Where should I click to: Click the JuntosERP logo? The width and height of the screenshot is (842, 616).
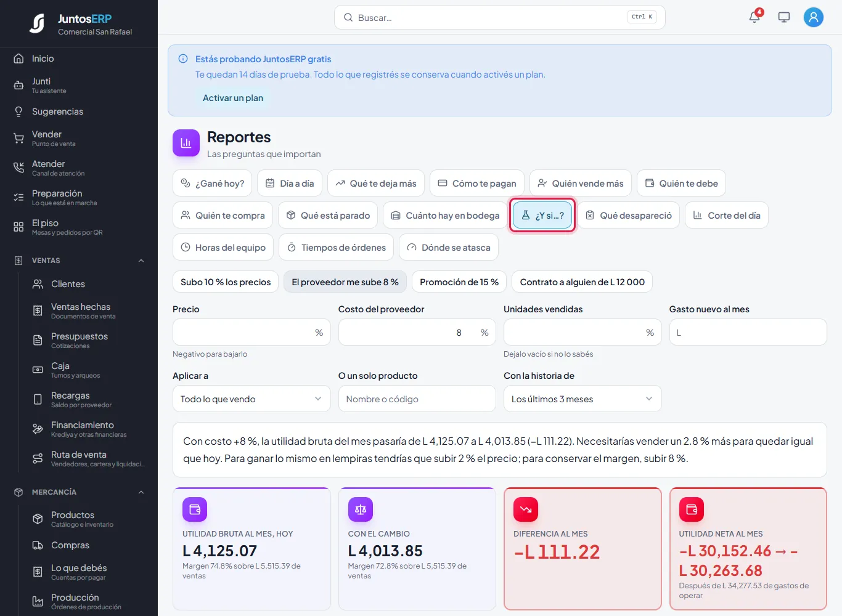pyautogui.click(x=37, y=23)
